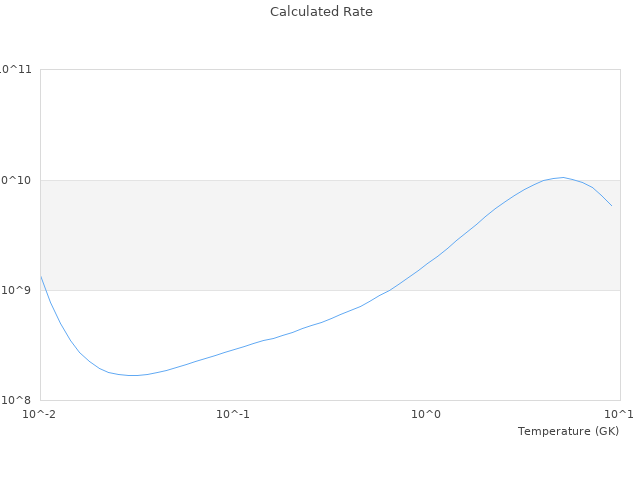The image size is (640, 480).
Task: Click the 10^11 y-axis tick label
Action: (x=16, y=70)
